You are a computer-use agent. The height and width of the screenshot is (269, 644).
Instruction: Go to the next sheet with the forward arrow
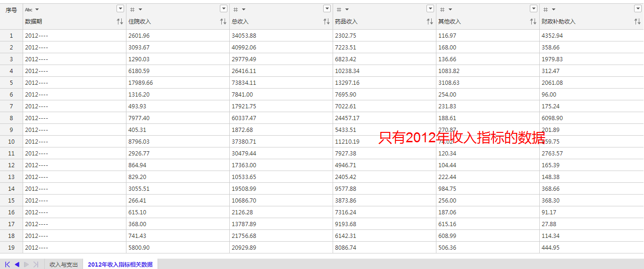[x=26, y=264]
